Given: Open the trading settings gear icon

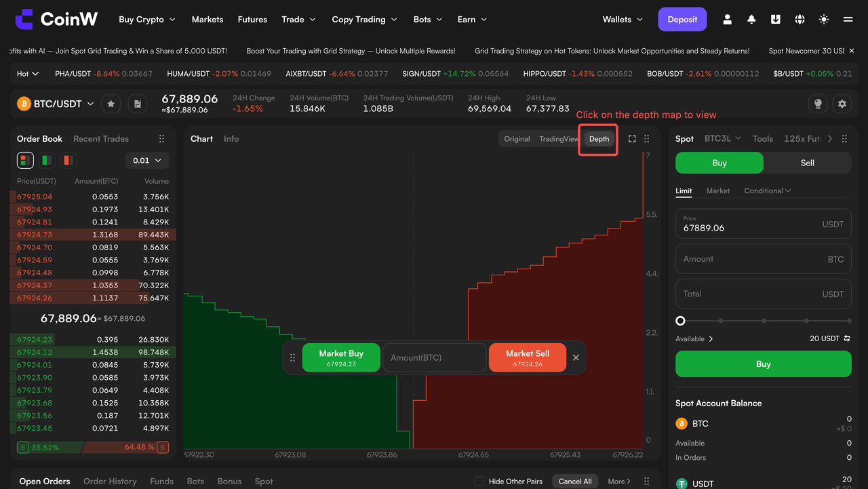Looking at the screenshot, I should pos(842,104).
